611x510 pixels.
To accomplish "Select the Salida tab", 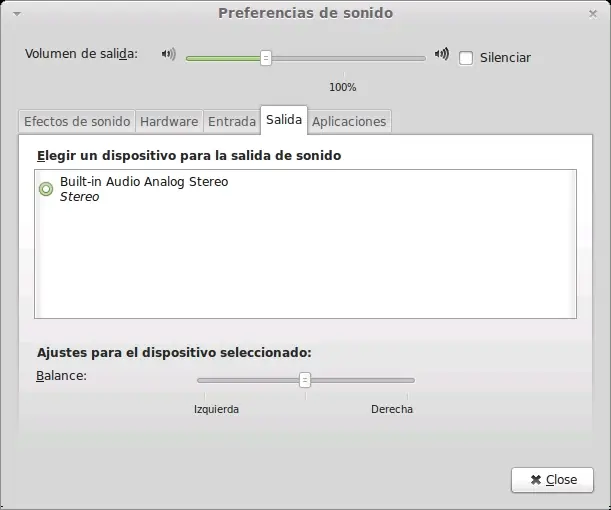I will click(284, 120).
